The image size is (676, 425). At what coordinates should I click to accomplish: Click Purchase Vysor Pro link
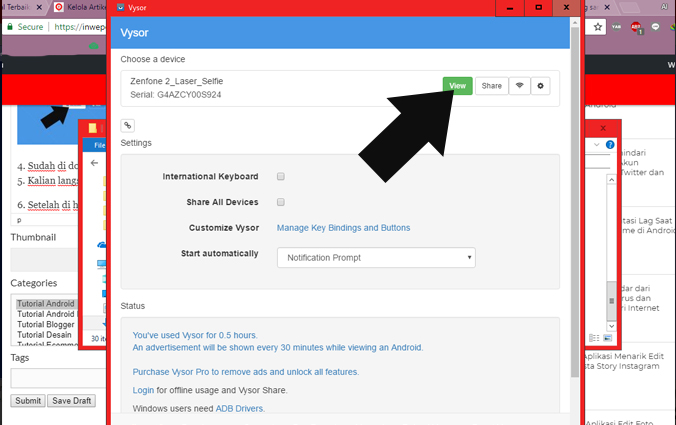(x=245, y=372)
